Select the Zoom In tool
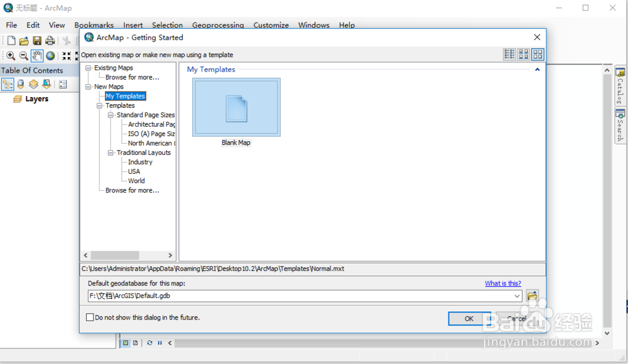628x364 pixels. pos(11,56)
